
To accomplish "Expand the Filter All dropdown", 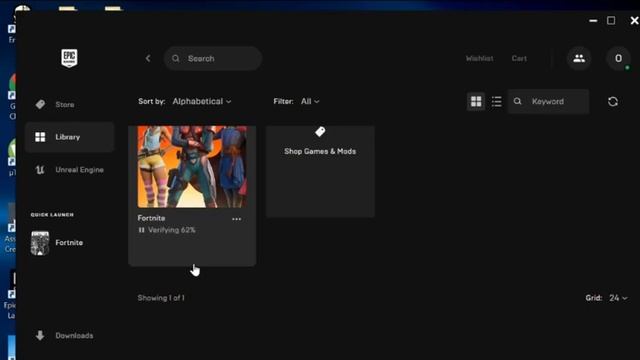I will (310, 101).
